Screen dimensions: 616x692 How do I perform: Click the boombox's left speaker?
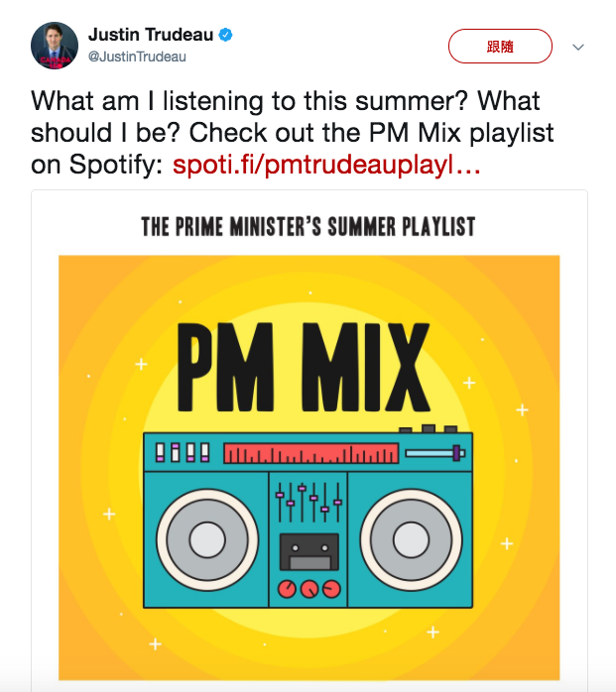click(x=206, y=539)
